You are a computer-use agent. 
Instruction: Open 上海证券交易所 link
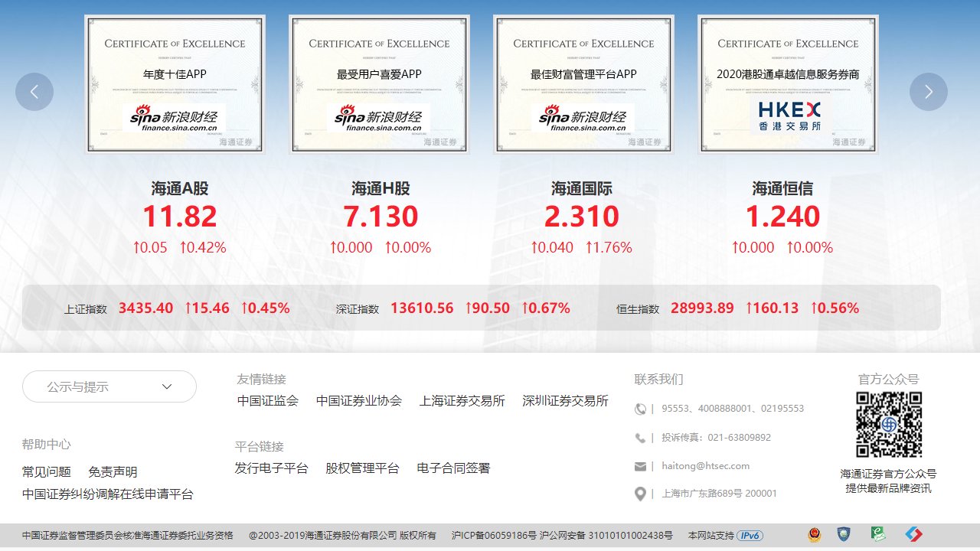(462, 401)
